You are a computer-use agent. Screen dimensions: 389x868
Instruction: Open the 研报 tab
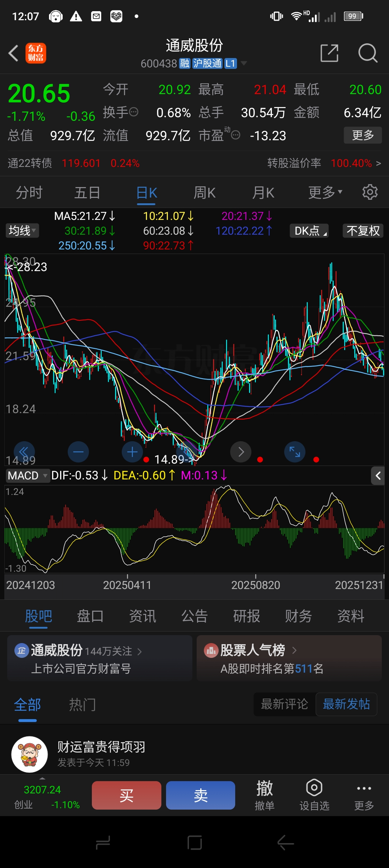coord(247,616)
